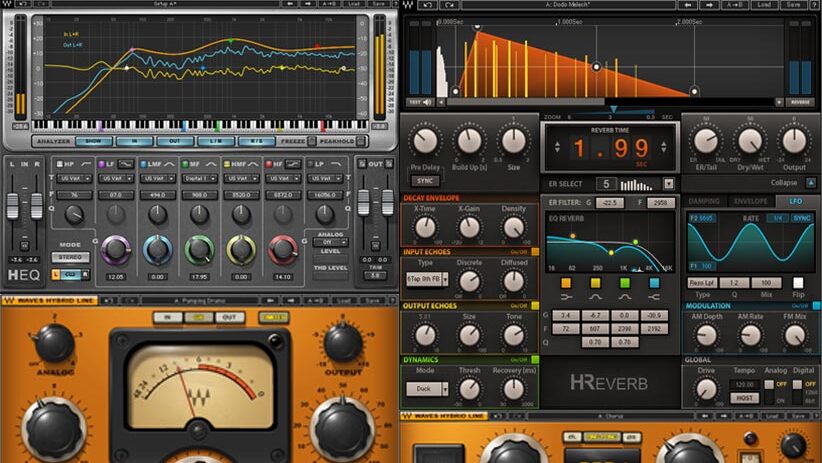Toggle the green MF band on/off button
Screen dimensions: 822x463
(x=185, y=164)
